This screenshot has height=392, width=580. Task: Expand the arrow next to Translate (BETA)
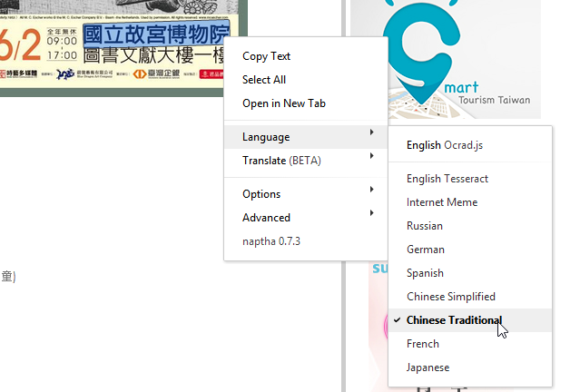372,156
